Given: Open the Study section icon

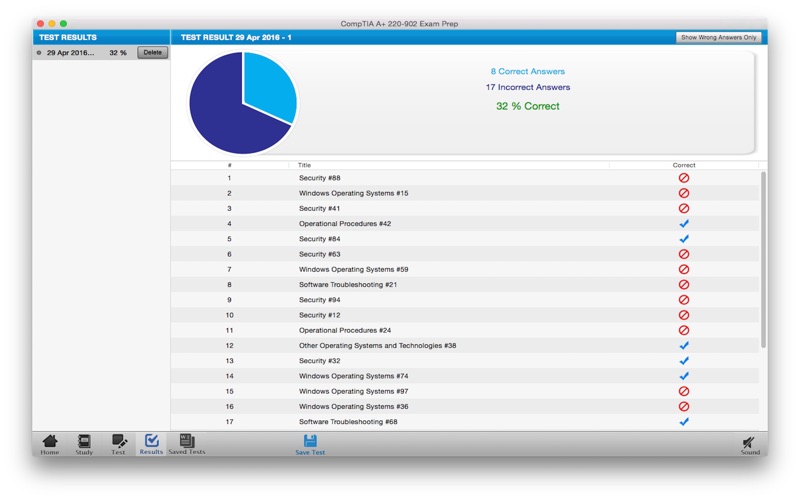Looking at the screenshot, I should (x=84, y=444).
